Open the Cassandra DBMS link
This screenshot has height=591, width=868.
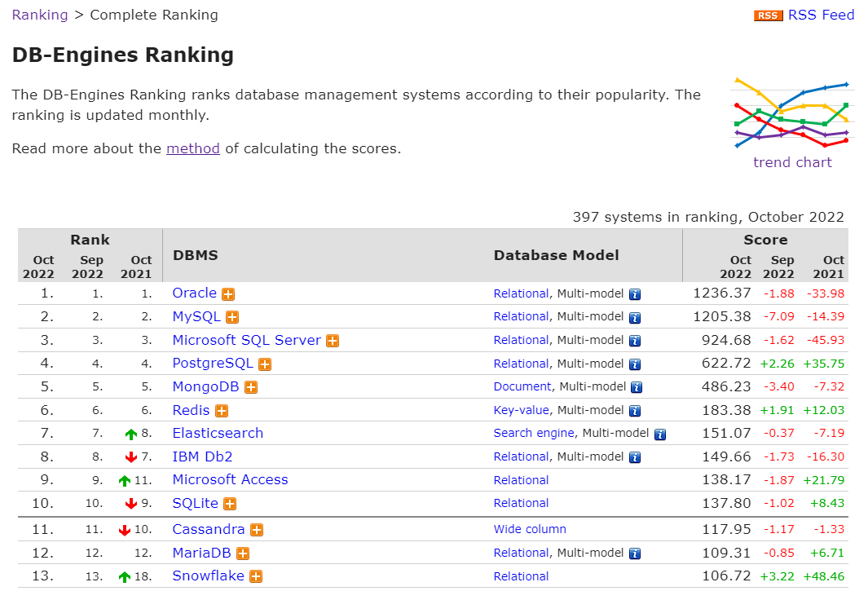click(208, 530)
